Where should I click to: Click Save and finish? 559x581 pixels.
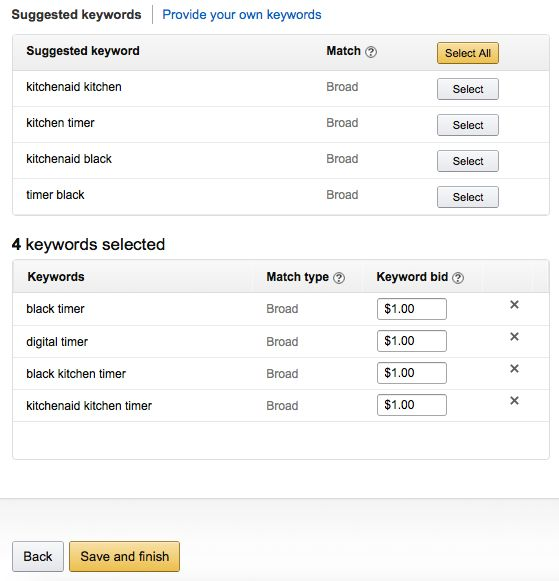(124, 557)
